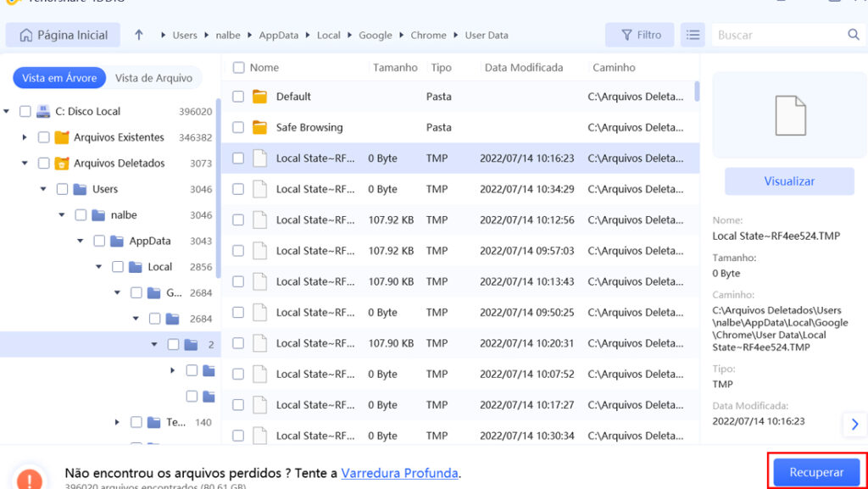Switch to Vista de Arquivo tab
Viewport: 868px width, 489px height.
click(153, 78)
